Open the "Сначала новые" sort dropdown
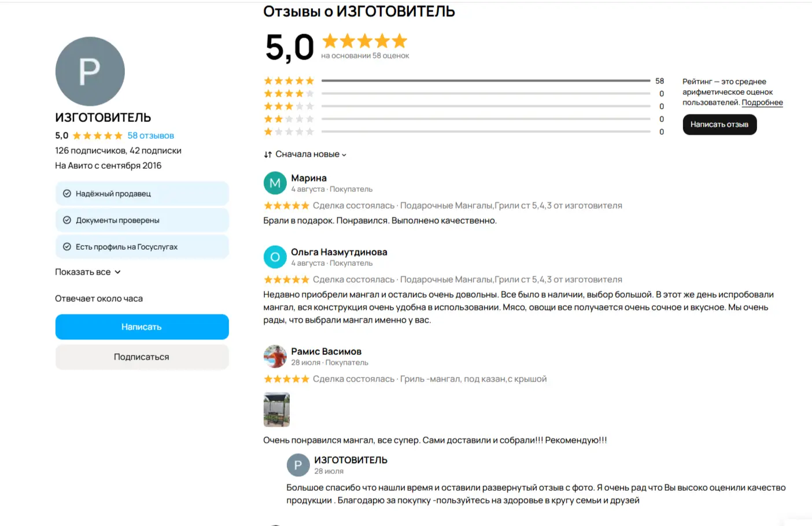The width and height of the screenshot is (812, 526). pyautogui.click(x=311, y=154)
